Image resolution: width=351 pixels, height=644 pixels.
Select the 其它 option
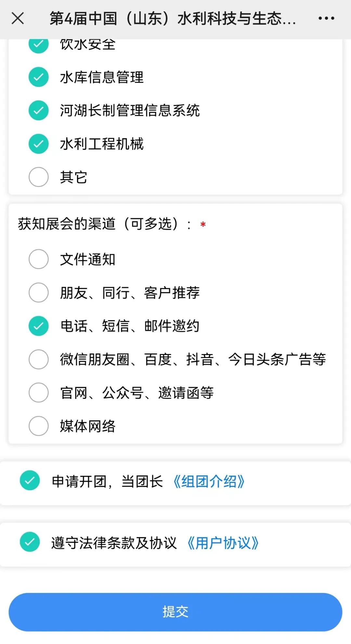39,177
